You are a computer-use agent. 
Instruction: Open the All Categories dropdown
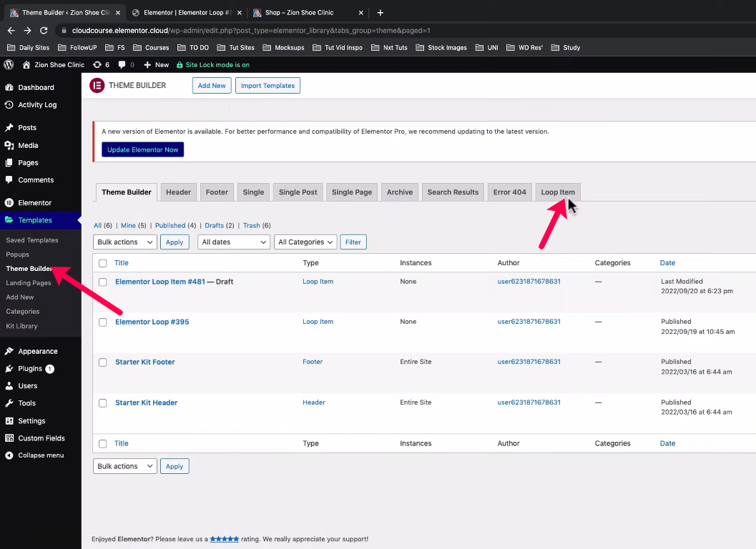coord(305,242)
